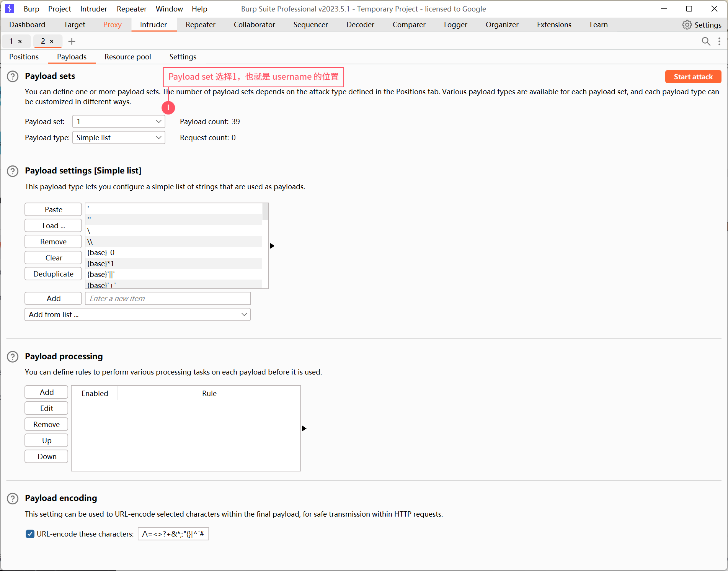Open the Intruder Settings sub-tab
Image resolution: width=728 pixels, height=571 pixels.
tap(183, 57)
